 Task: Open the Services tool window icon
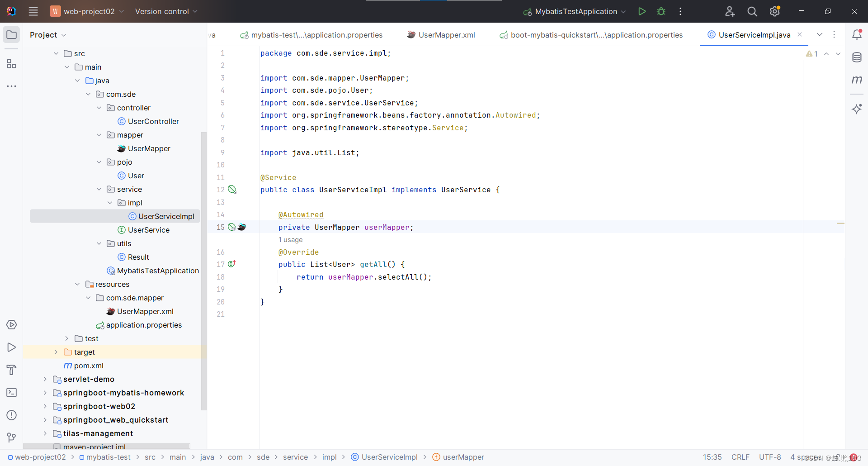(x=11, y=325)
